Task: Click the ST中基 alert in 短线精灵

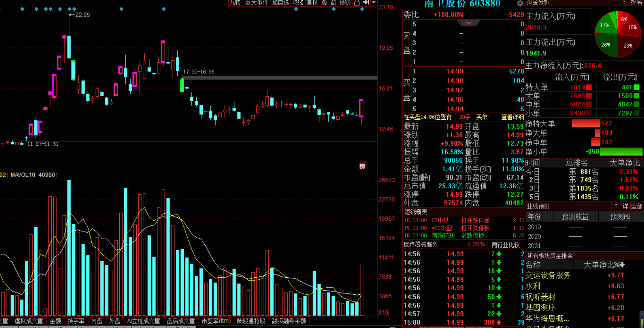Action: click(464, 220)
